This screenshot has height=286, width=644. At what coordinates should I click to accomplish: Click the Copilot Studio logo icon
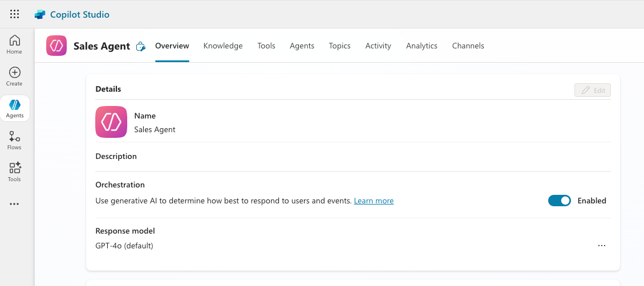pyautogui.click(x=40, y=14)
